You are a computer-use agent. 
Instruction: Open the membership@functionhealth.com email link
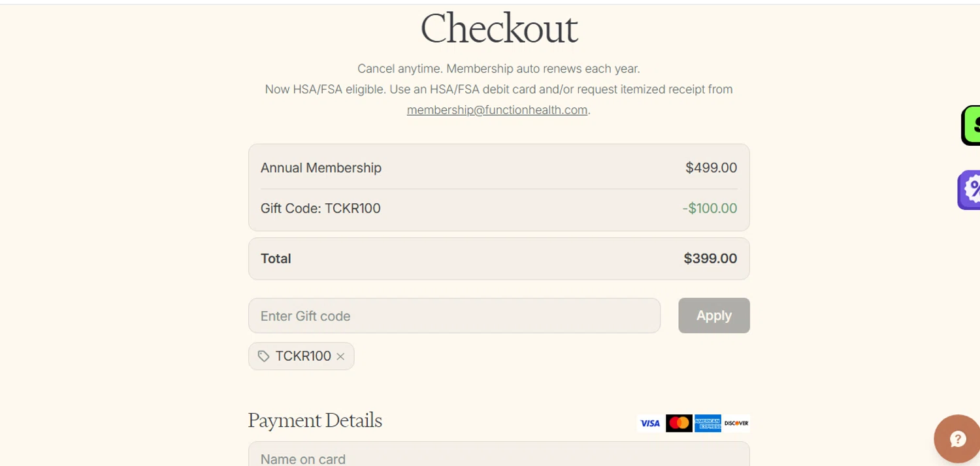[x=497, y=110]
